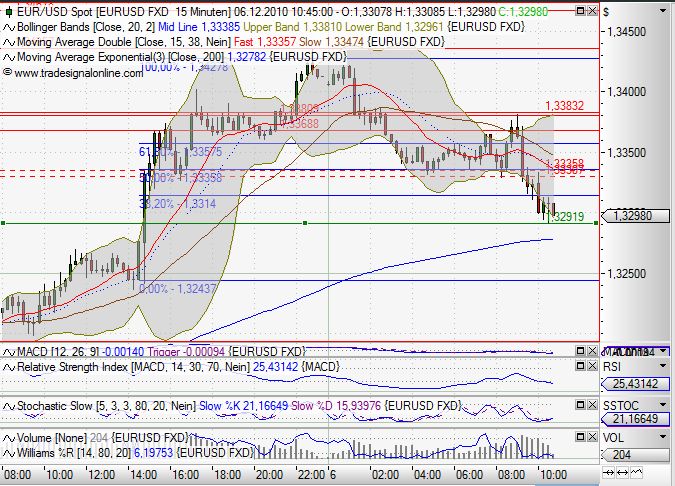Image resolution: width=675 pixels, height=486 pixels.
Task: Click the 21,16649 stochastic value marker
Action: tap(635, 419)
